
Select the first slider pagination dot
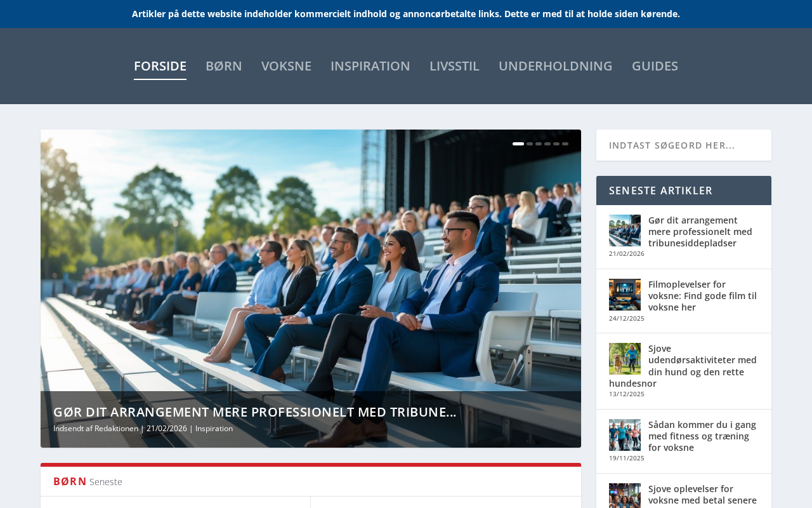[518, 144]
